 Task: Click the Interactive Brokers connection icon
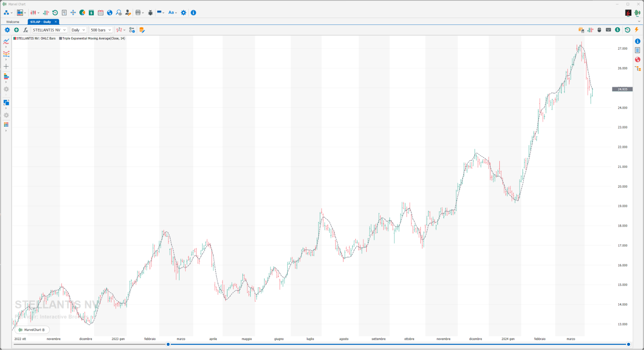628,13
